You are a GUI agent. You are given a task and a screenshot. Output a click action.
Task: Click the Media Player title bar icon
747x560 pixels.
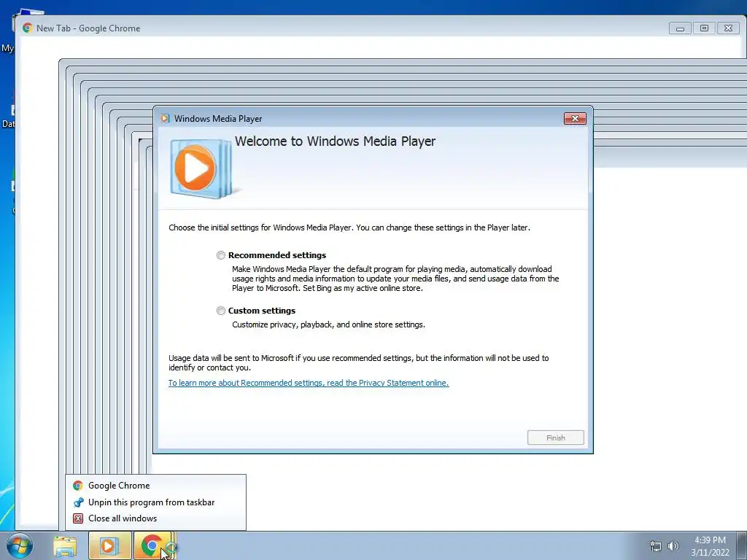click(165, 119)
